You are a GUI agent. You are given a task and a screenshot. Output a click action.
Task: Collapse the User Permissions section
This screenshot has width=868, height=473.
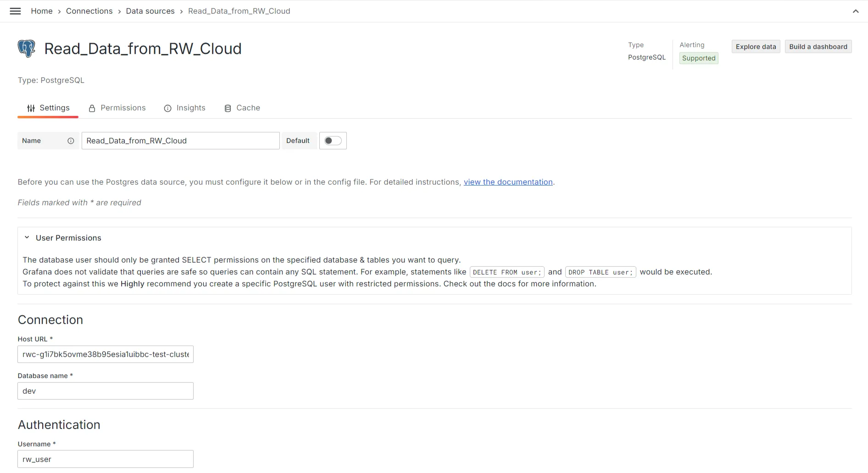(27, 237)
